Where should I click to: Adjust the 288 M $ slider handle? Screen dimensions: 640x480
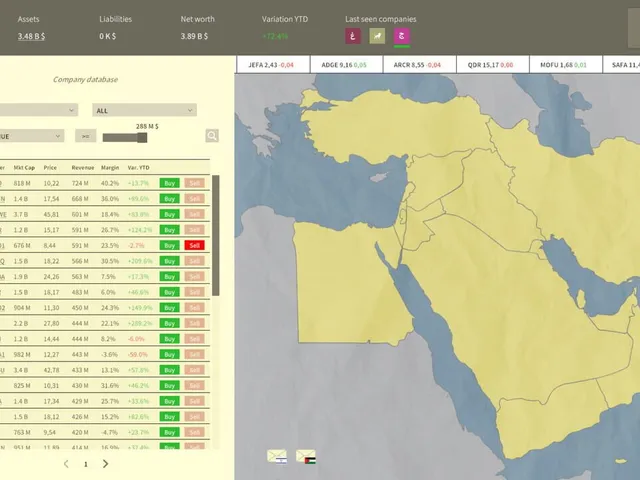[x=142, y=138]
